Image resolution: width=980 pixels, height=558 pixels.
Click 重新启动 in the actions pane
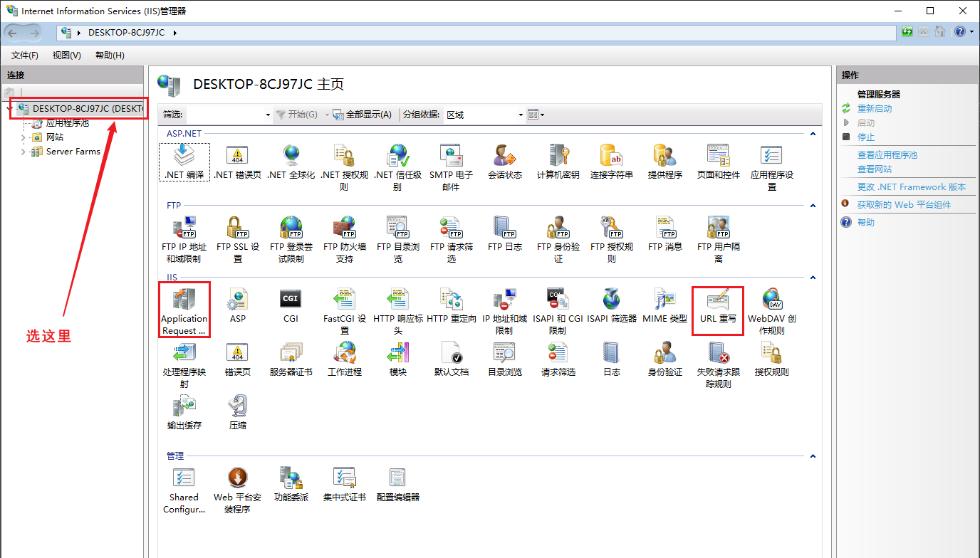(x=874, y=109)
